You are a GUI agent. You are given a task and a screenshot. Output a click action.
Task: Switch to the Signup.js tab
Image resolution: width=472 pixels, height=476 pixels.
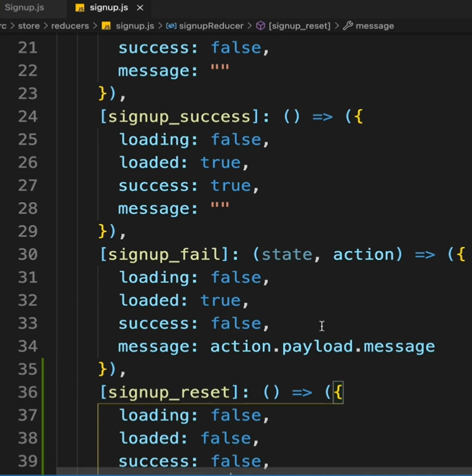[x=24, y=8]
